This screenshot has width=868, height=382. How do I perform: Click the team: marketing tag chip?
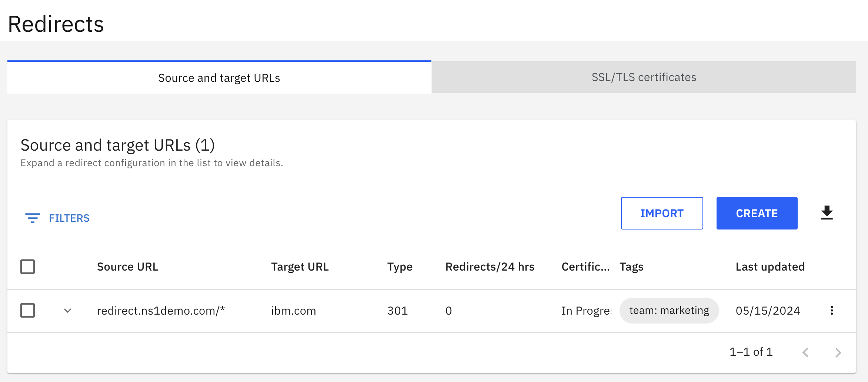pos(669,311)
